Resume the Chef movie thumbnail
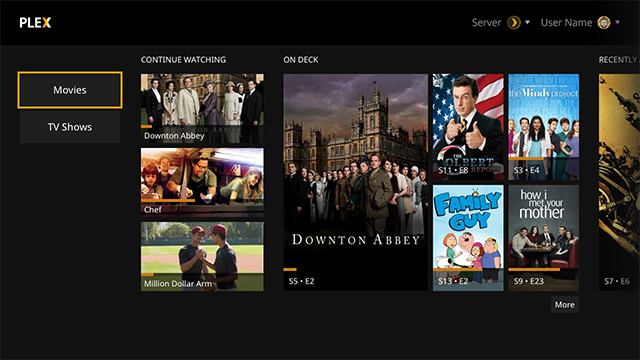Viewport: 640px width, 360px height. point(202,182)
